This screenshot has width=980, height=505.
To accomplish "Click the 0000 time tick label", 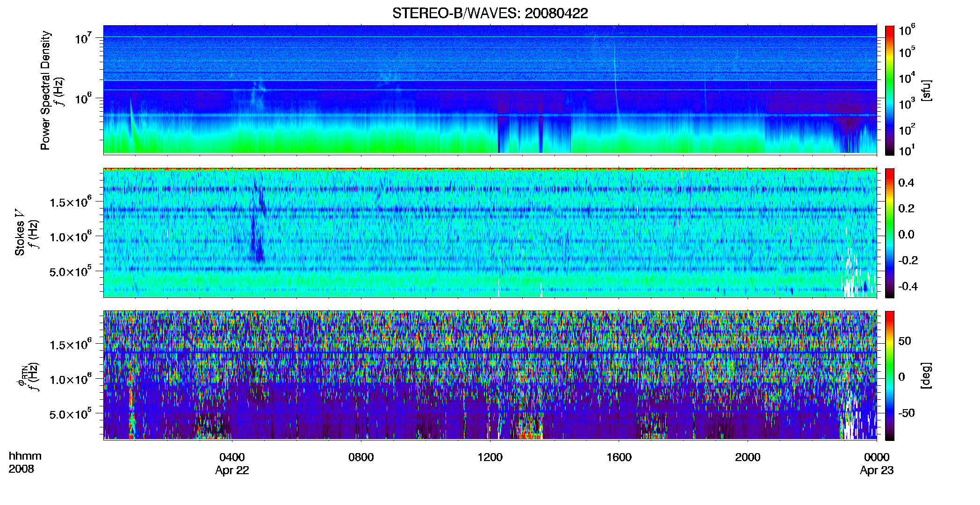I will (x=877, y=457).
